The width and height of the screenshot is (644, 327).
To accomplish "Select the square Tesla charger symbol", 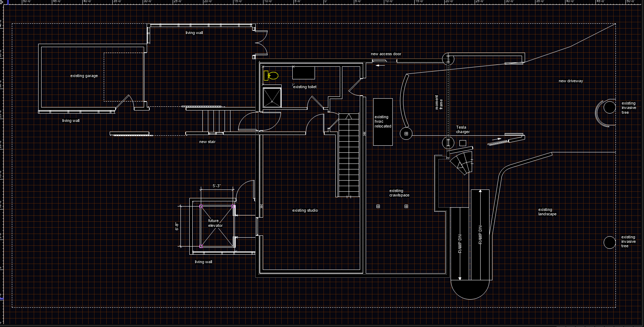I will pyautogui.click(x=462, y=143).
